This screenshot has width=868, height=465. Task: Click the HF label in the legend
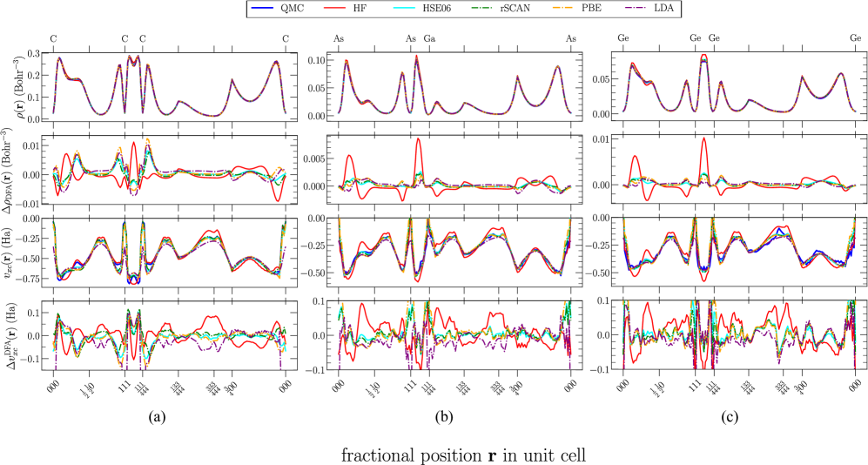(x=360, y=9)
